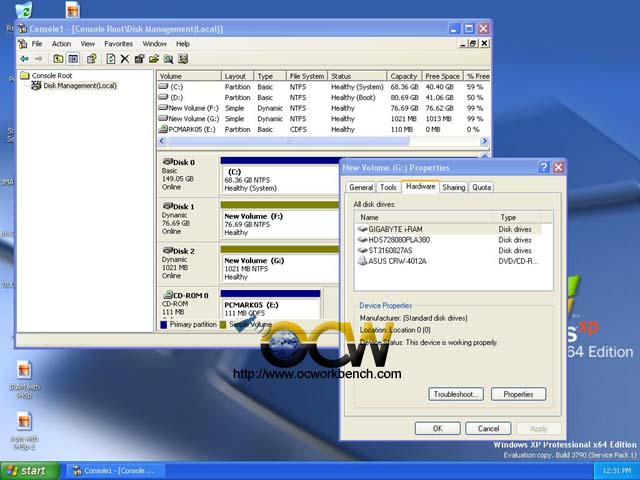Click OK in the Properties dialog
Viewport: 640px width, 480px height.
tap(438, 429)
